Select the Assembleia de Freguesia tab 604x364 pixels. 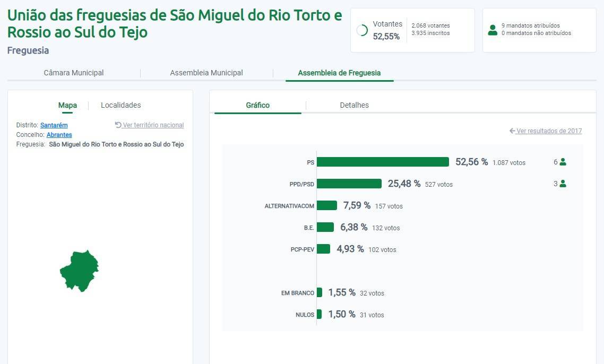pyautogui.click(x=339, y=73)
